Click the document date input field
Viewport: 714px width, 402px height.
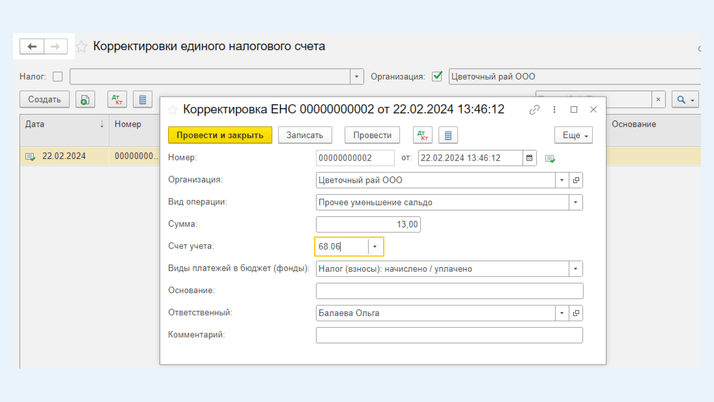pyautogui.click(x=470, y=158)
